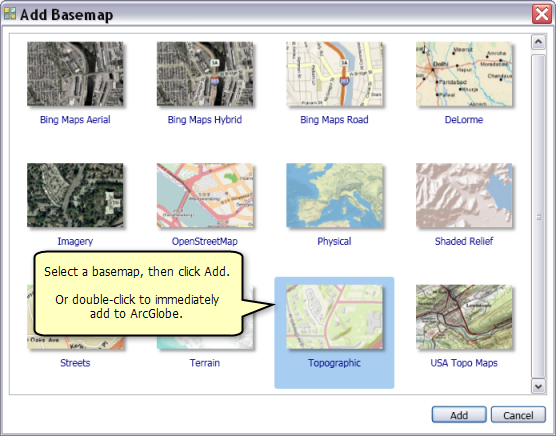556x436 pixels.
Task: Click the scrollbar down arrow
Action: tap(538, 386)
